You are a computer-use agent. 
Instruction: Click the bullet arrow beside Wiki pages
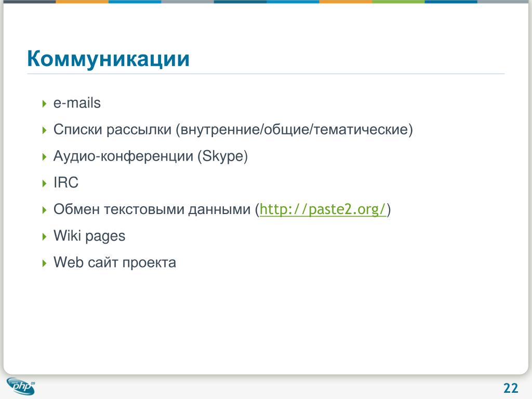point(45,236)
